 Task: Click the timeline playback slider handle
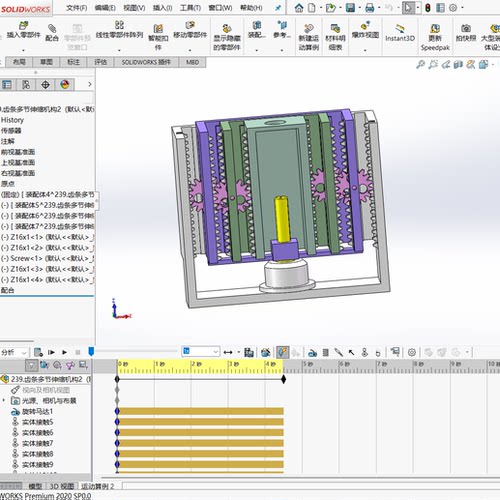click(91, 351)
